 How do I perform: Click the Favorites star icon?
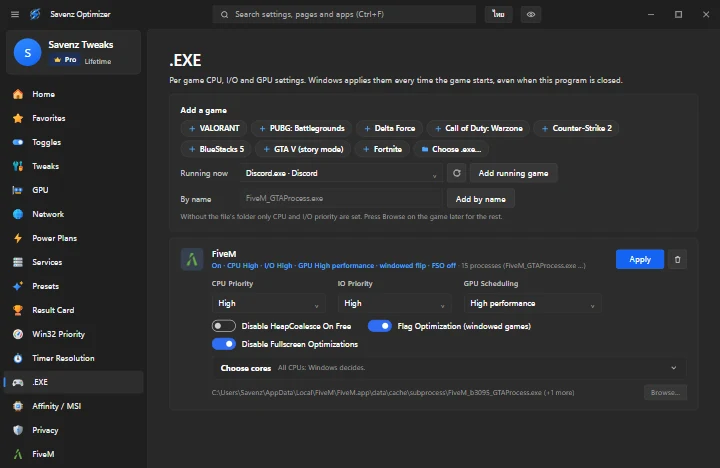tap(18, 118)
